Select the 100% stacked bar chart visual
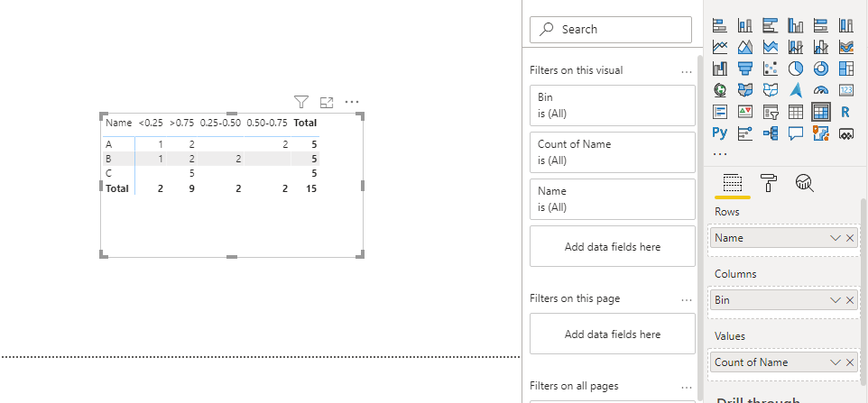 tap(821, 25)
